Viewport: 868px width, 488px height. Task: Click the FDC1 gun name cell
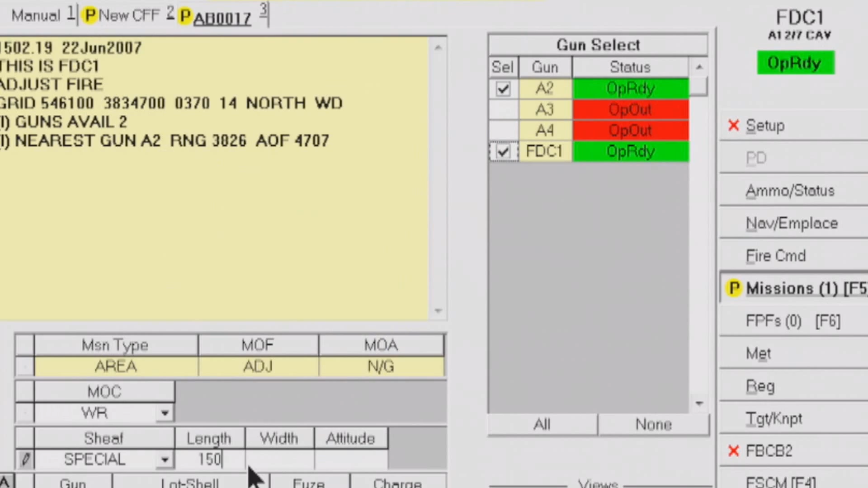click(x=545, y=151)
